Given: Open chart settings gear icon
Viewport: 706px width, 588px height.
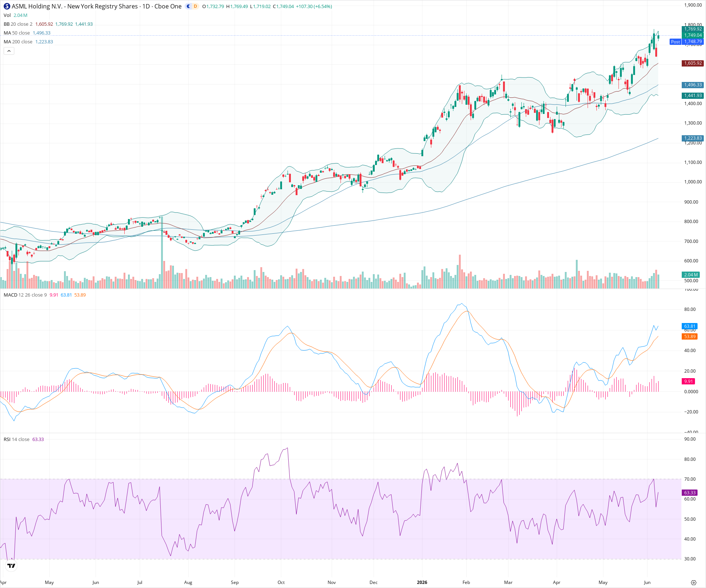Looking at the screenshot, I should pos(693,582).
